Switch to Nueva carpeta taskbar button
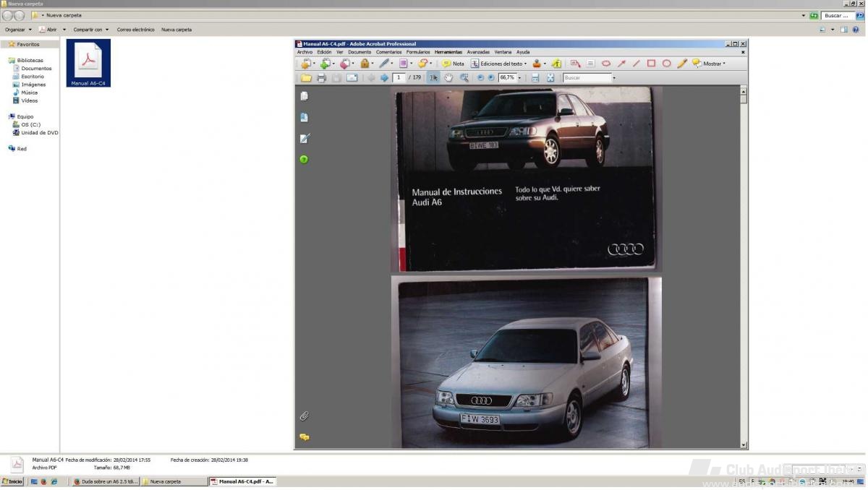 (x=174, y=481)
